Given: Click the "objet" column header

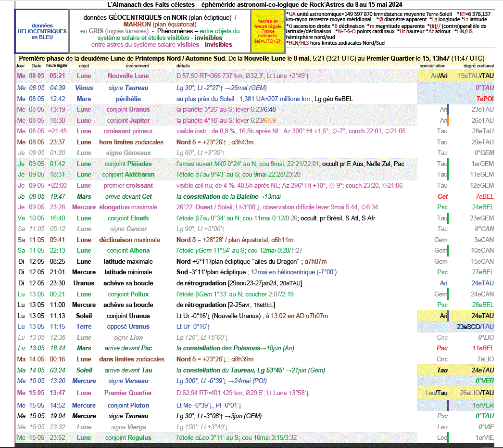Looking at the screenshot, I should pos(84,66).
